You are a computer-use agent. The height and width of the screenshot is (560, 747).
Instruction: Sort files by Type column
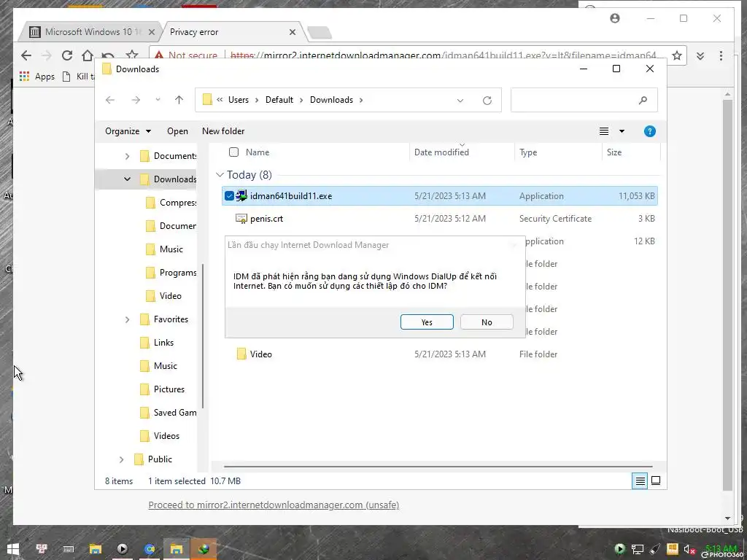[528, 152]
